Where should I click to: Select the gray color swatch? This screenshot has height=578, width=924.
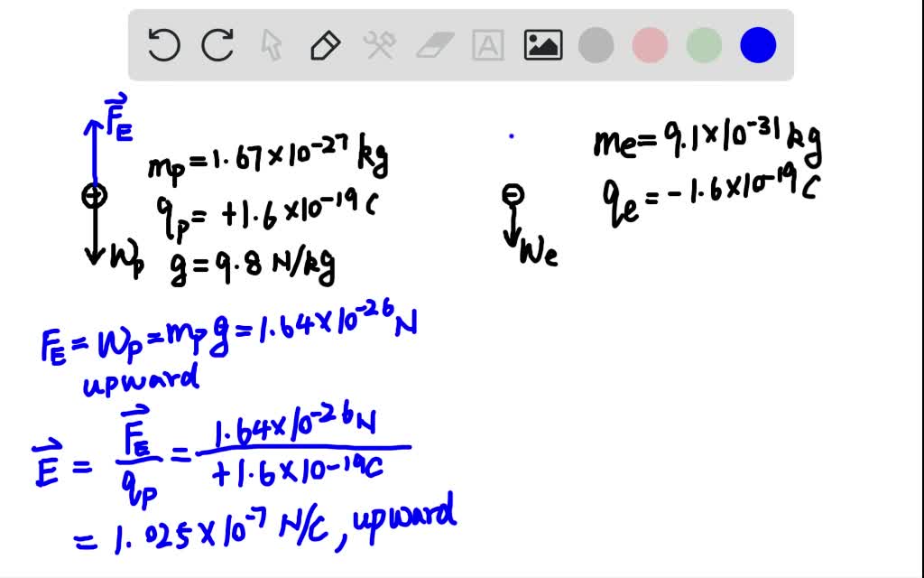(x=596, y=43)
